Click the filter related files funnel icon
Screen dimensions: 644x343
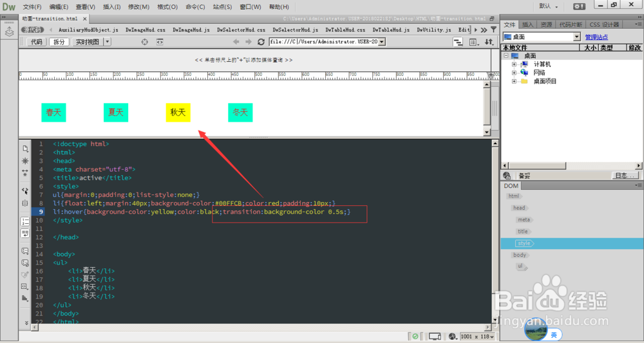coord(493,30)
